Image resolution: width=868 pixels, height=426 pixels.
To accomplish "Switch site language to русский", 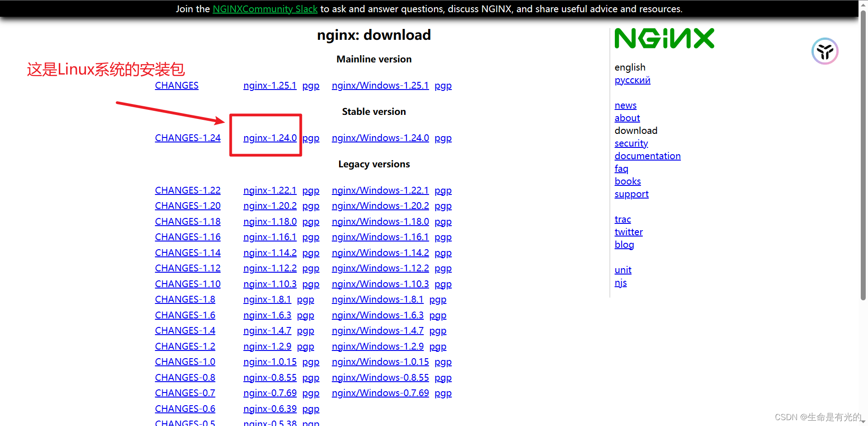I will pyautogui.click(x=632, y=80).
